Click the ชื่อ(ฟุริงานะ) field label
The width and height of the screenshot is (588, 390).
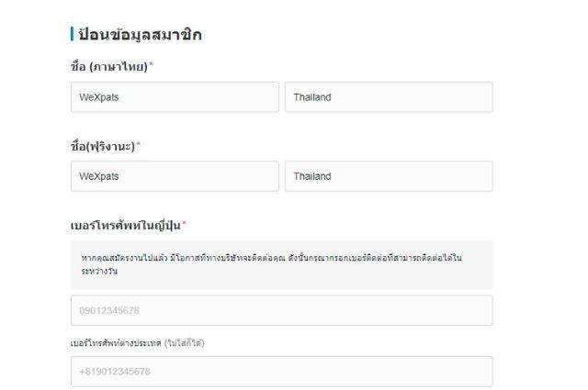point(102,146)
